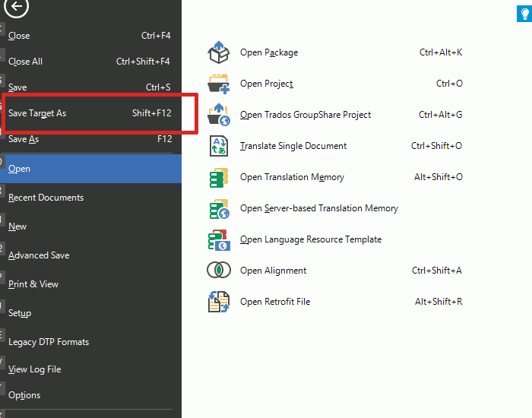The height and width of the screenshot is (418, 532).
Task: Click the Open Package box icon
Action: click(x=219, y=53)
